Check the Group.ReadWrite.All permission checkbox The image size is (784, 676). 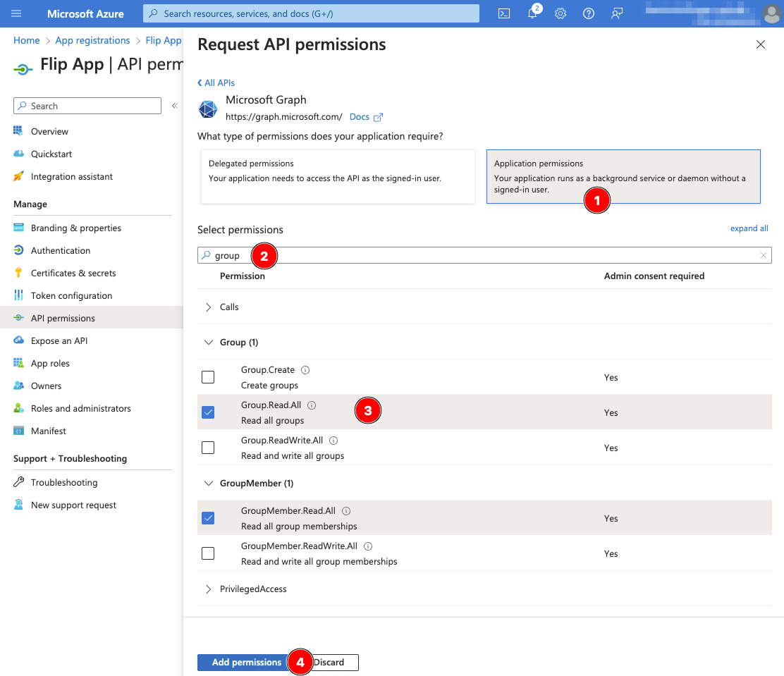pyautogui.click(x=208, y=448)
